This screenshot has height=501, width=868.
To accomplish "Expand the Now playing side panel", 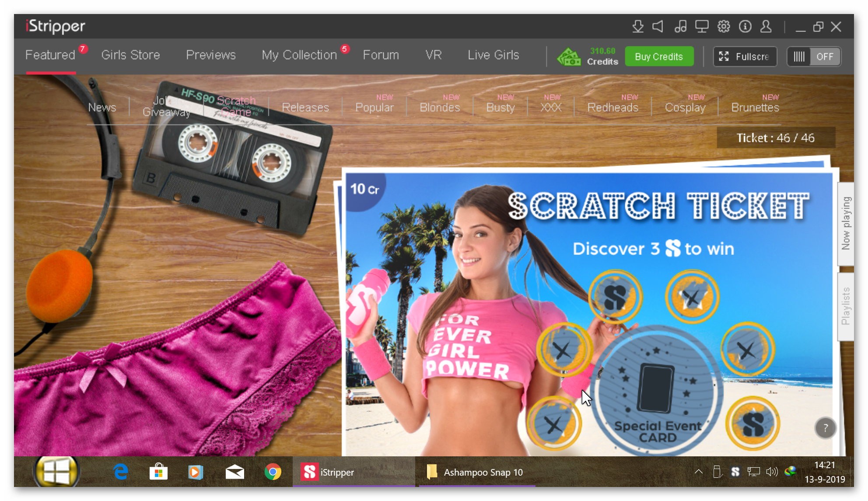I will pos(846,224).
